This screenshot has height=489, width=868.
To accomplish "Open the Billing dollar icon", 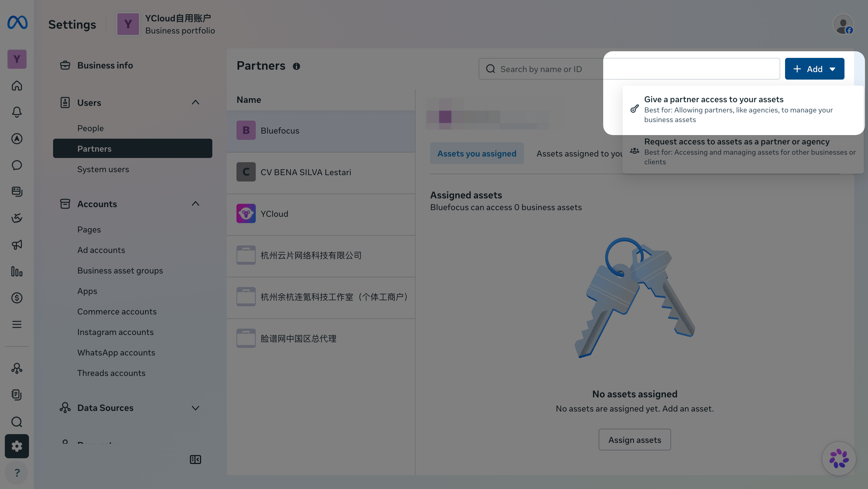I will pos(17,298).
